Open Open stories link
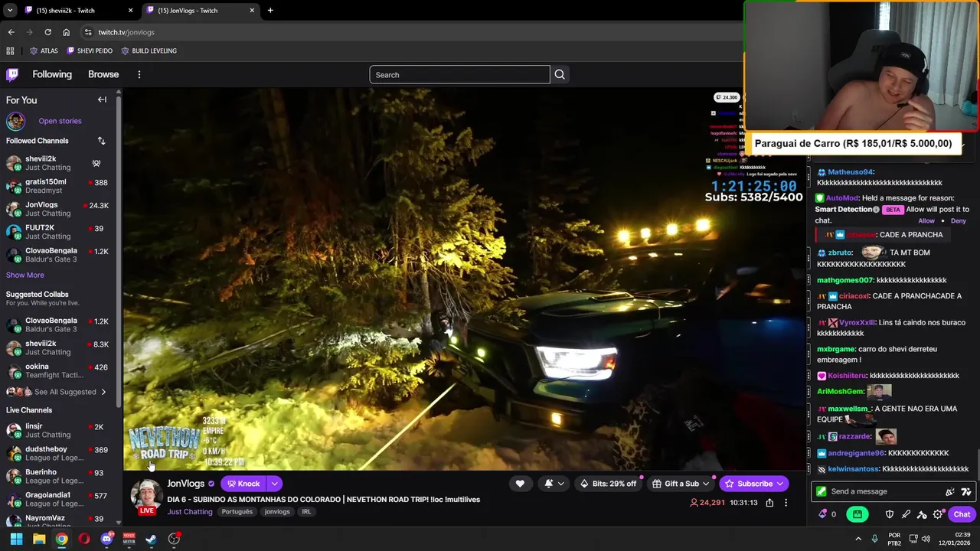 tap(60, 121)
